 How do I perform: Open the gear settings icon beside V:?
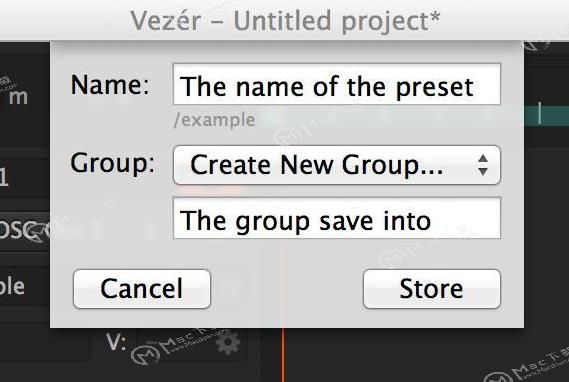pos(228,342)
